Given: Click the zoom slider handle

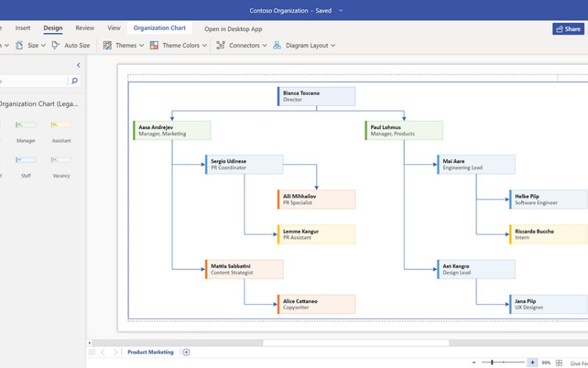Looking at the screenshot, I should point(492,362).
